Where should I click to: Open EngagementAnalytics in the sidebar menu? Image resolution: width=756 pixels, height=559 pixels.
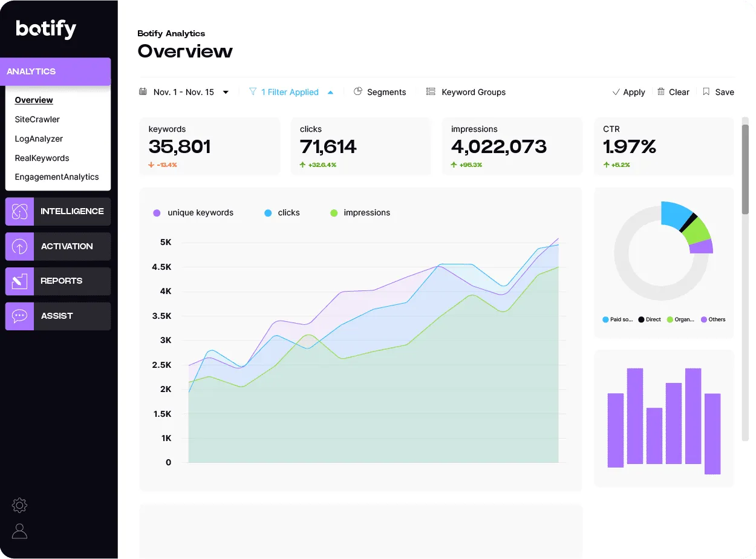[x=56, y=177]
